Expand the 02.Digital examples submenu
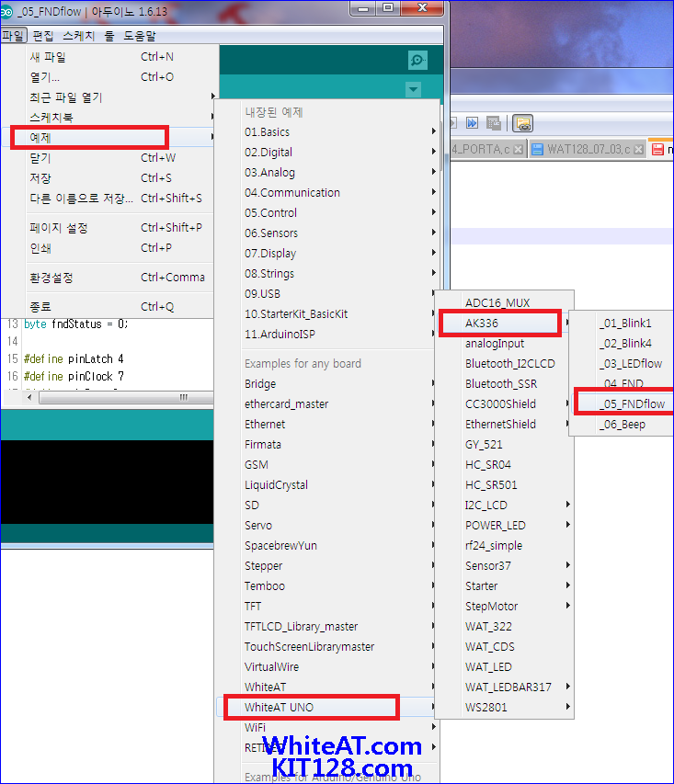This screenshot has height=784, width=674. (x=327, y=152)
